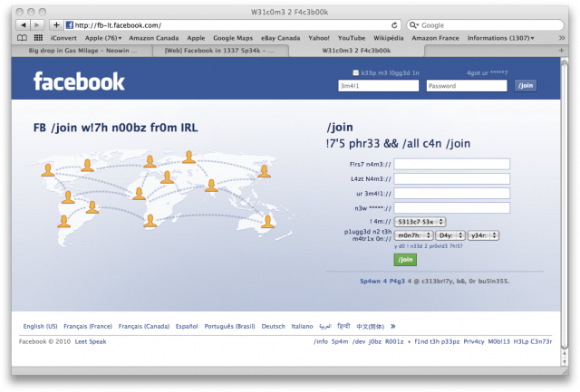Add bookmark with plus button

[56, 25]
